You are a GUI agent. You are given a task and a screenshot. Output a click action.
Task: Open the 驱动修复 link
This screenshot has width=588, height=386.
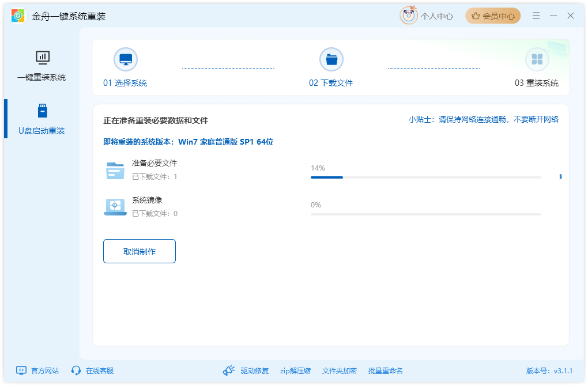pyautogui.click(x=255, y=370)
